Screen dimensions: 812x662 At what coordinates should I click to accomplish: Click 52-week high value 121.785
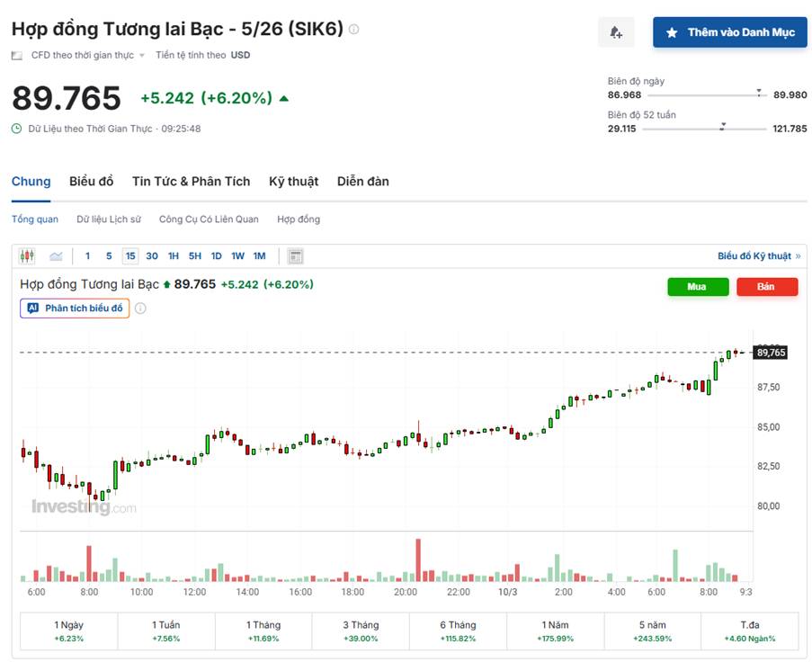tap(790, 129)
